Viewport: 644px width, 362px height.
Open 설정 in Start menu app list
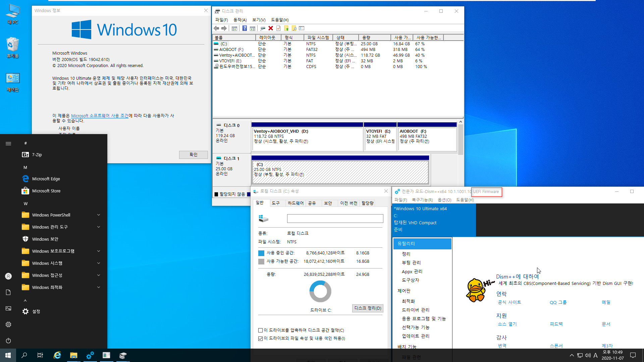click(31, 312)
